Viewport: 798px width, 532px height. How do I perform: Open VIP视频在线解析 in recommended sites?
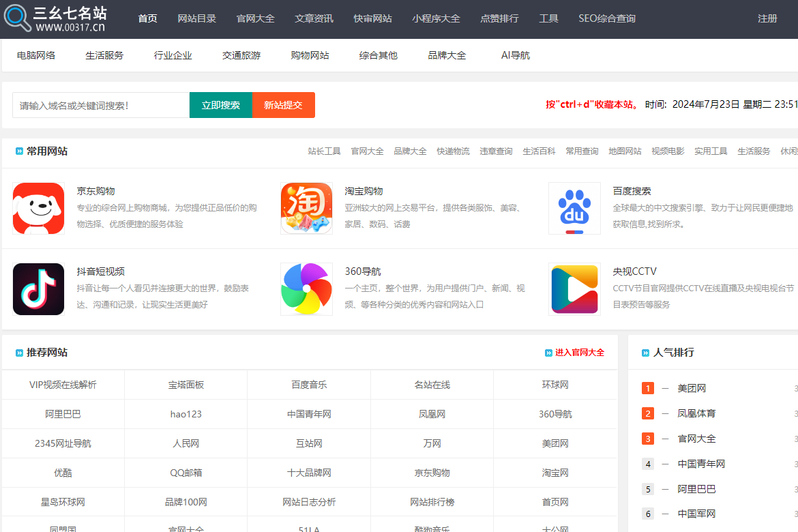tap(63, 385)
